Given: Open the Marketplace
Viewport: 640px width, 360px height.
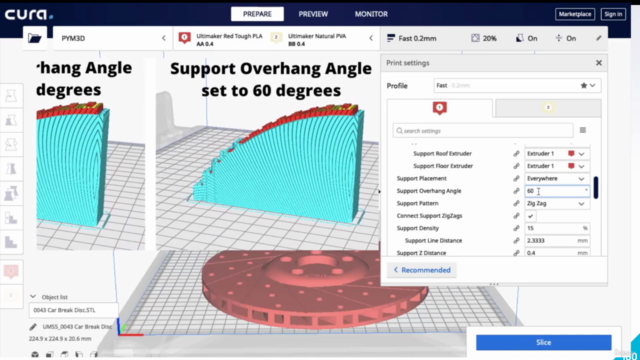Looking at the screenshot, I should tap(575, 14).
